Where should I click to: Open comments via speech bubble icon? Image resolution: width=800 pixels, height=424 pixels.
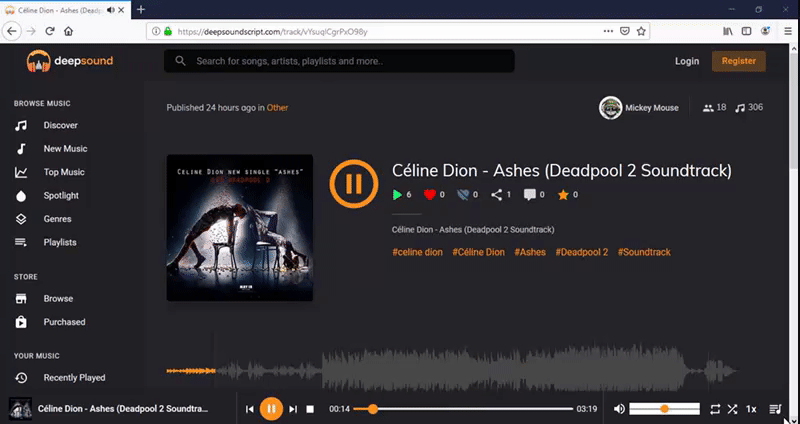click(530, 194)
